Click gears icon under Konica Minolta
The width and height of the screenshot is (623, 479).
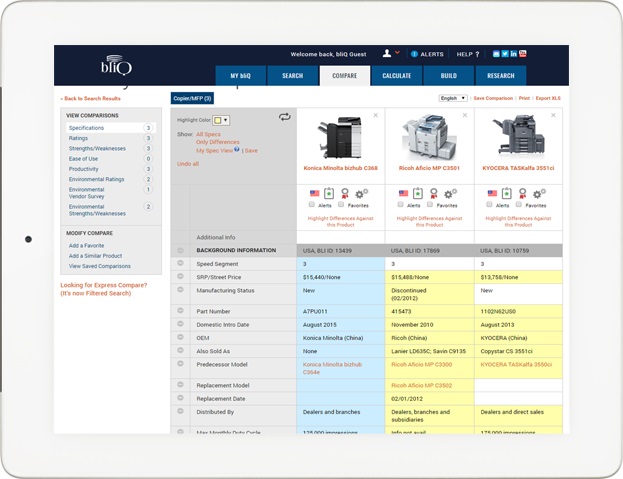pyautogui.click(x=361, y=193)
